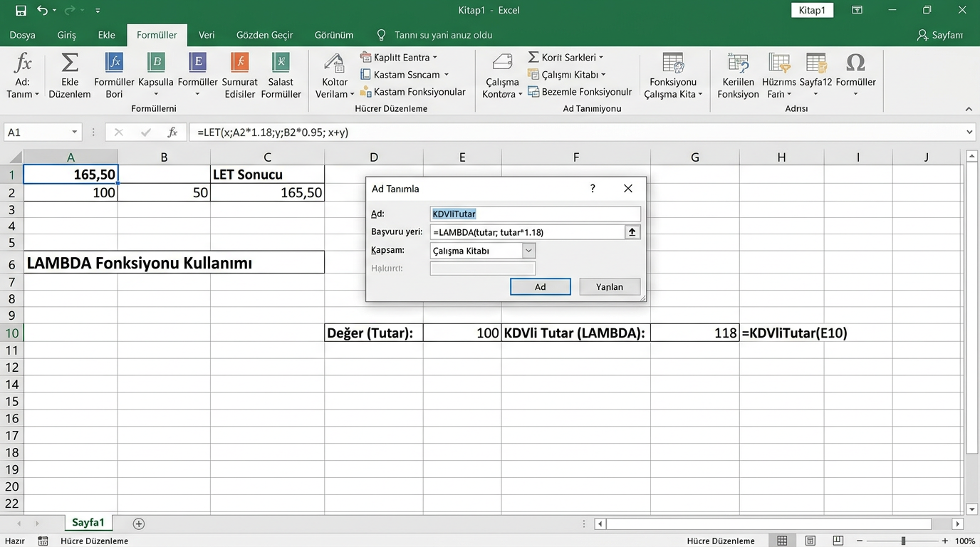Select normal view button in status bar
This screenshot has height=547, width=980.
[x=782, y=541]
